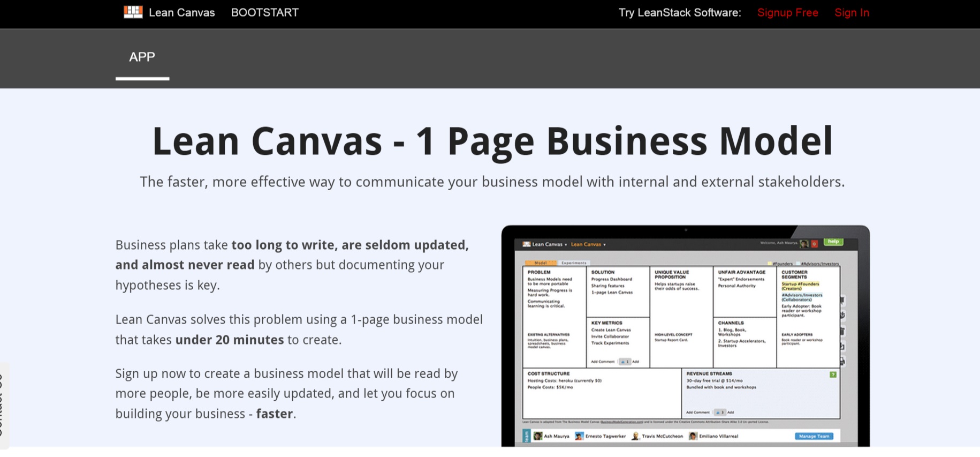This screenshot has width=980, height=457.
Task: Click Emiliano Villarreal's avatar in team bar
Action: click(693, 436)
